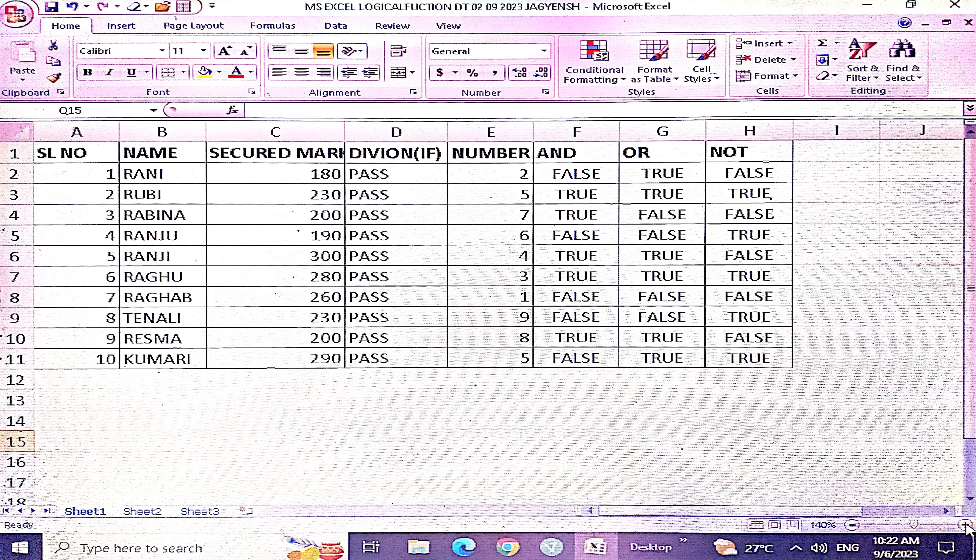
Task: Select cell B5 containing RANJU
Action: tap(162, 235)
